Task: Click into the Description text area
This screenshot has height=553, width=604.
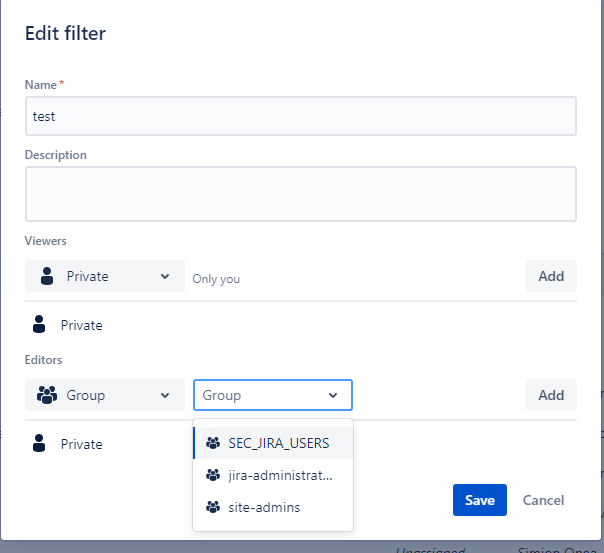Action: coord(300,193)
